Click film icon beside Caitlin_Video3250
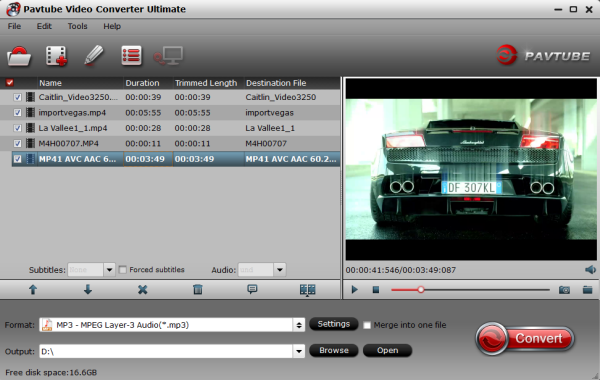Image resolution: width=600 pixels, height=380 pixels. coord(30,97)
